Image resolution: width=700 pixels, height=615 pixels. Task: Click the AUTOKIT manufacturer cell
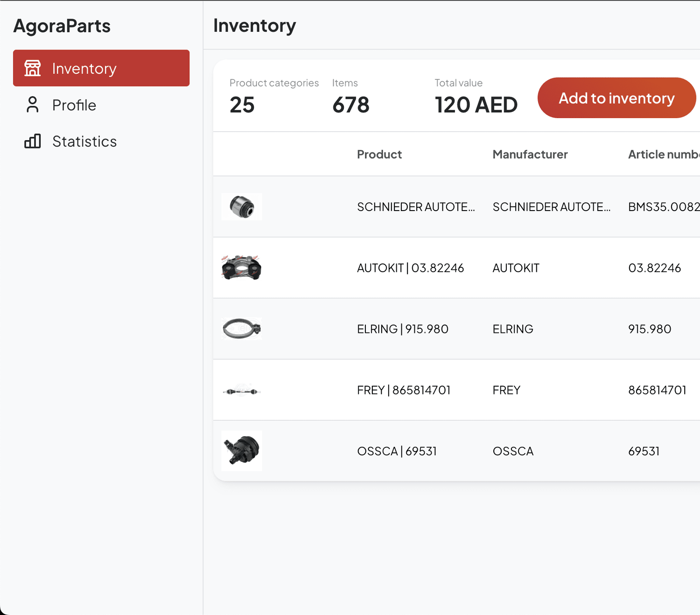pyautogui.click(x=516, y=268)
